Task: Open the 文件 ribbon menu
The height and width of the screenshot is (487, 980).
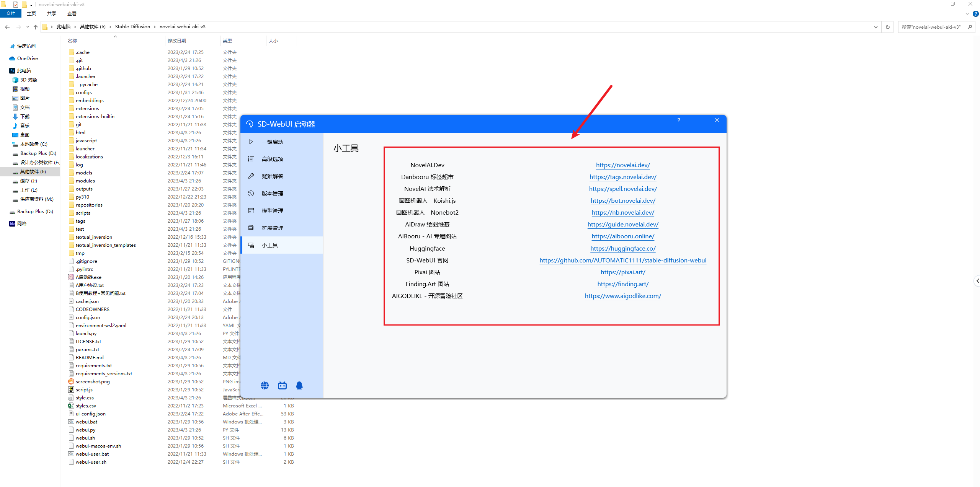Action: tap(11, 13)
